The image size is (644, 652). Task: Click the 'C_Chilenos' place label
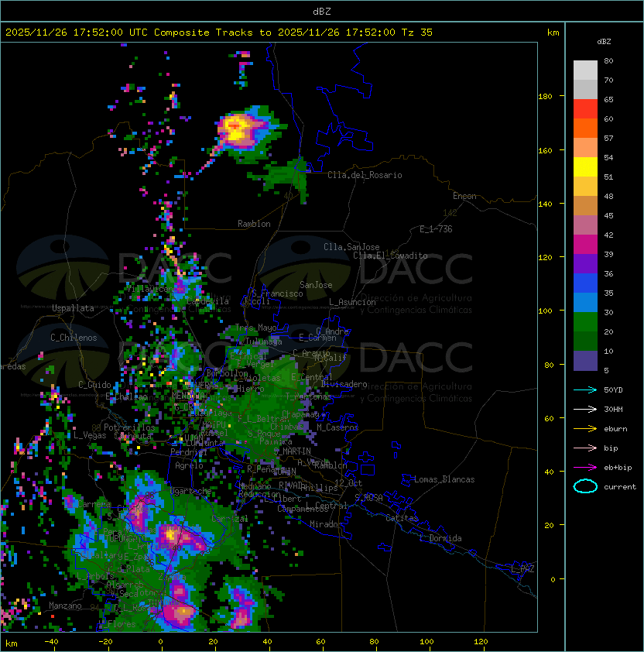coord(74,338)
